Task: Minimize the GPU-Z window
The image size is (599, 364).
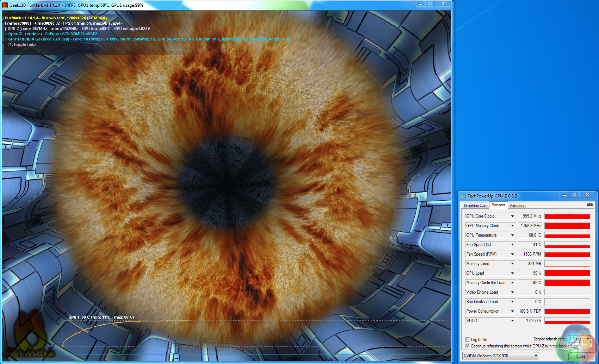Action: [x=564, y=195]
